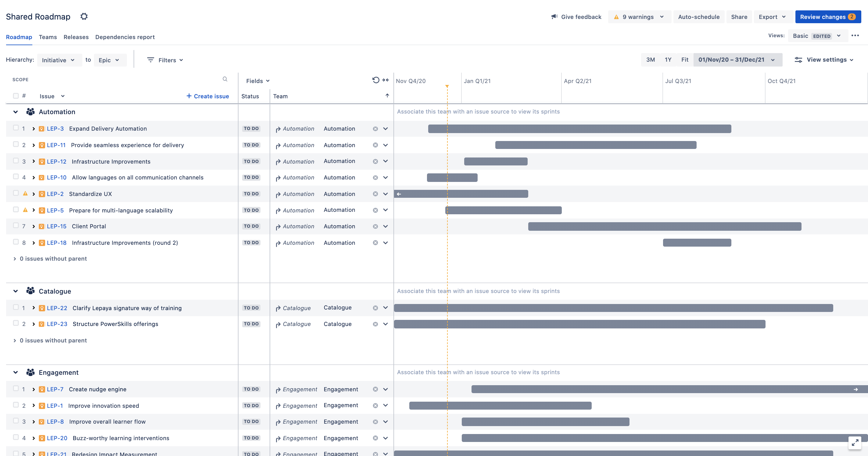Collapse the fields columns arrows icon
The height and width of the screenshot is (456, 868).
tap(386, 80)
